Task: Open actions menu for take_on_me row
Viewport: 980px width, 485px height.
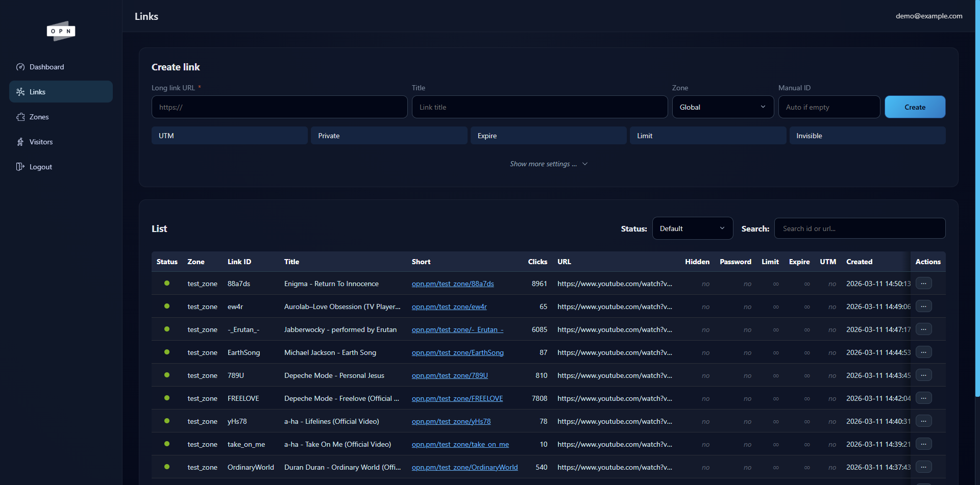Action: [x=923, y=444]
